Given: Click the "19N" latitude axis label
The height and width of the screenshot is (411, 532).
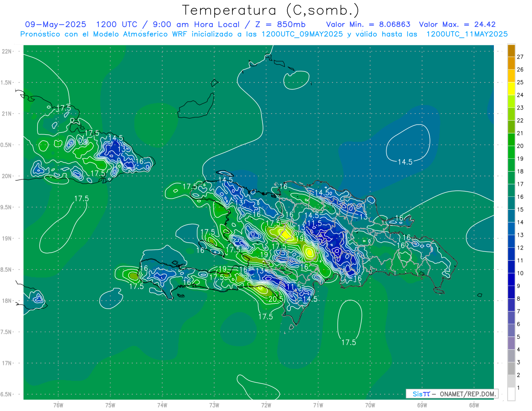Looking at the screenshot, I should [7, 238].
